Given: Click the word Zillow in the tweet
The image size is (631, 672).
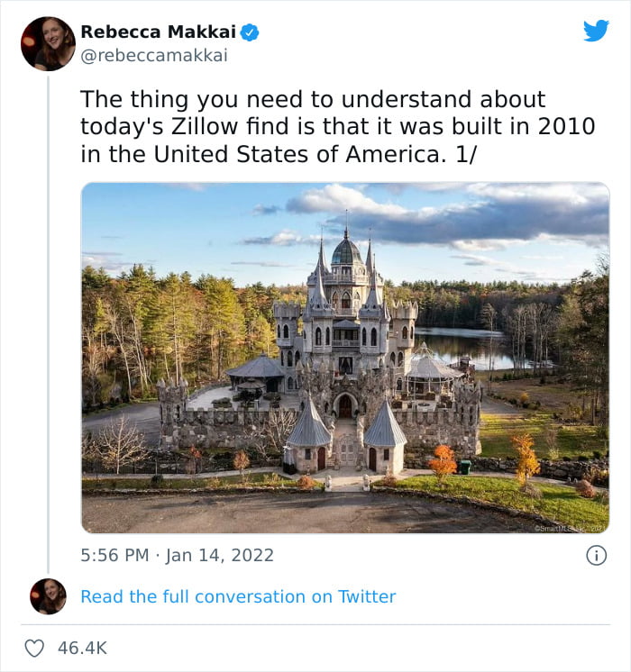Looking at the screenshot, I should pyautogui.click(x=205, y=127).
